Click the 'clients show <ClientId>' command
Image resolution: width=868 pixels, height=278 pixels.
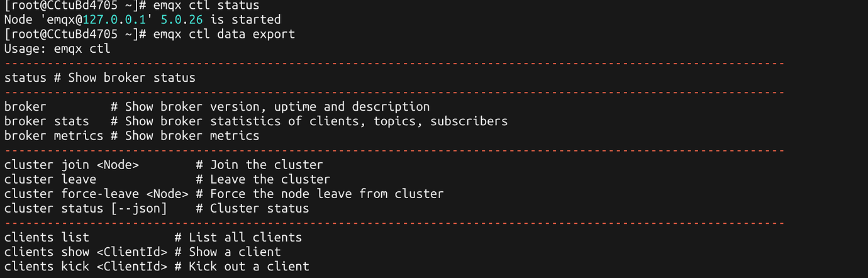click(86, 252)
